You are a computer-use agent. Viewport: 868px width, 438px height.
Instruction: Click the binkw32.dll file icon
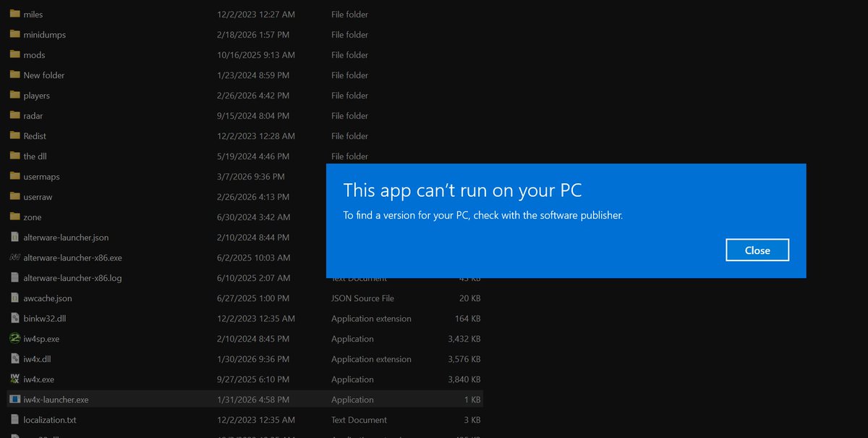(14, 318)
